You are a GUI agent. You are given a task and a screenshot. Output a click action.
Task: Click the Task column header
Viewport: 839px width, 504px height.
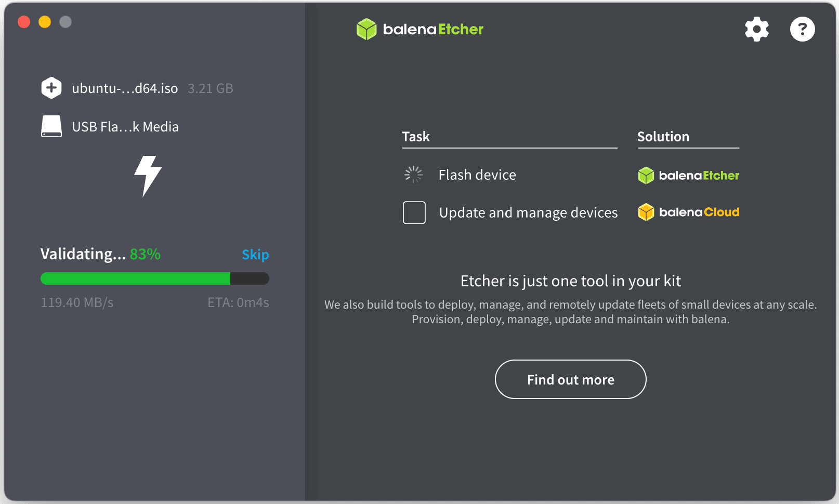pos(416,137)
